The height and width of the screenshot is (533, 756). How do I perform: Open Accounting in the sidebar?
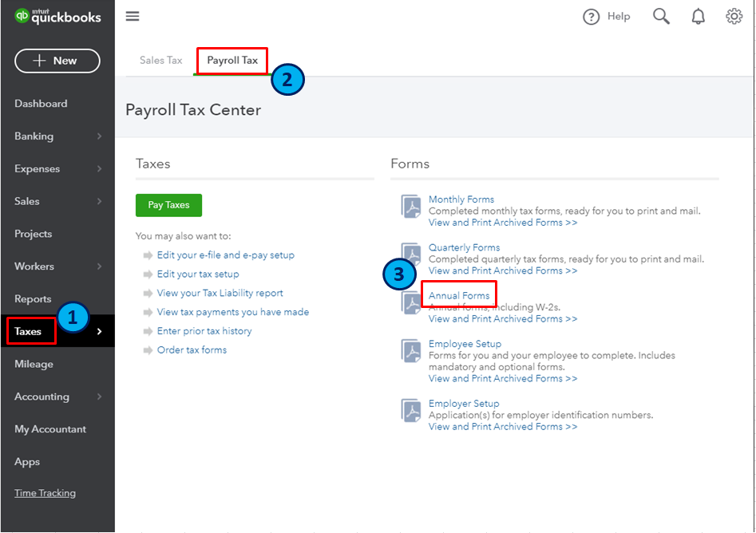[42, 397]
